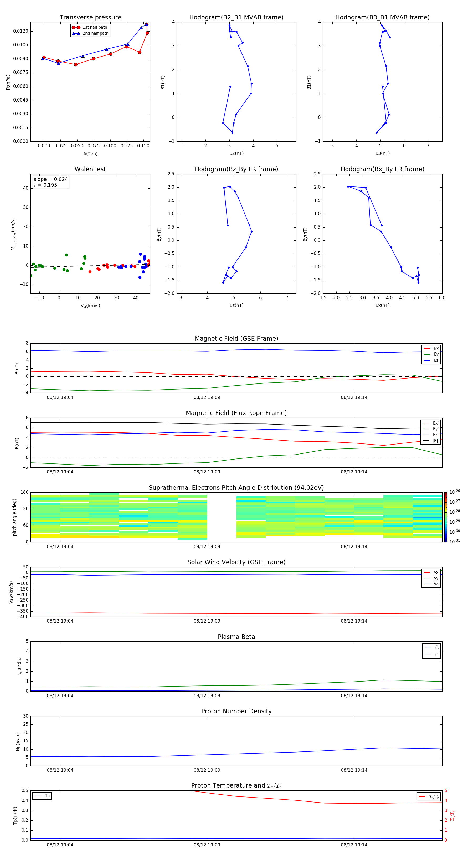Click the By' legend entry in Flux Rope panel

431,429
